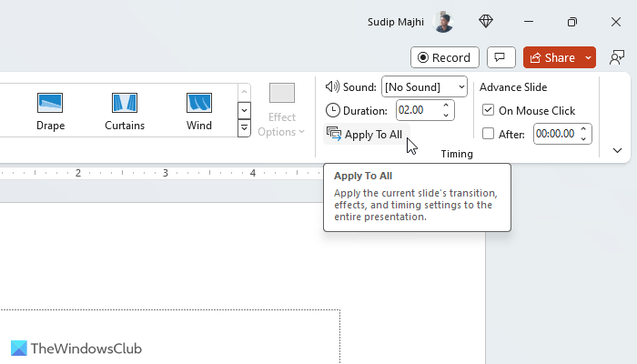Toggle On Mouse Click checkbox

point(489,110)
